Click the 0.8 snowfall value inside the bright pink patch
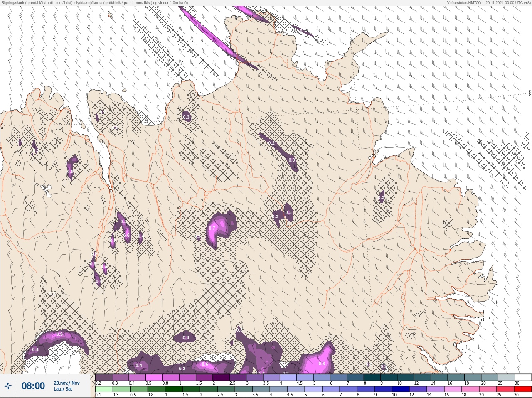Viewport: 532px width, 398px height. click(x=321, y=364)
